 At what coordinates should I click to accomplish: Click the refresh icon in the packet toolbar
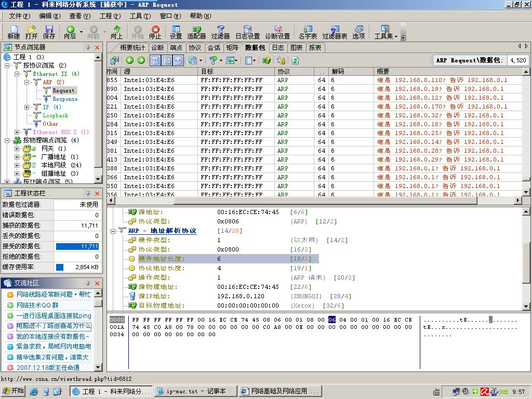coord(295,60)
